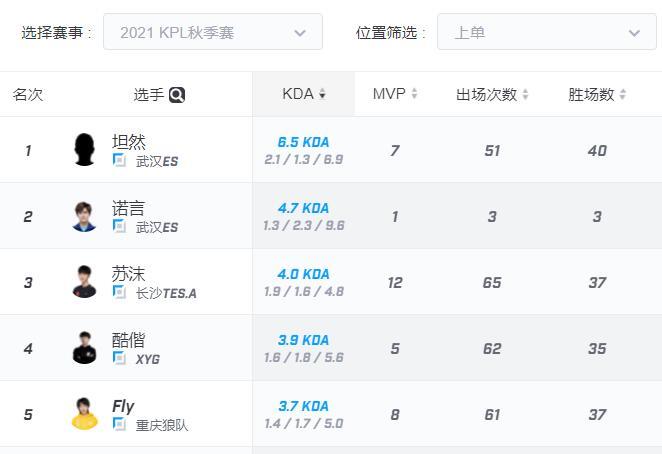Click the team logo icon beside XYG
662x454 pixels.
pyautogui.click(x=120, y=358)
